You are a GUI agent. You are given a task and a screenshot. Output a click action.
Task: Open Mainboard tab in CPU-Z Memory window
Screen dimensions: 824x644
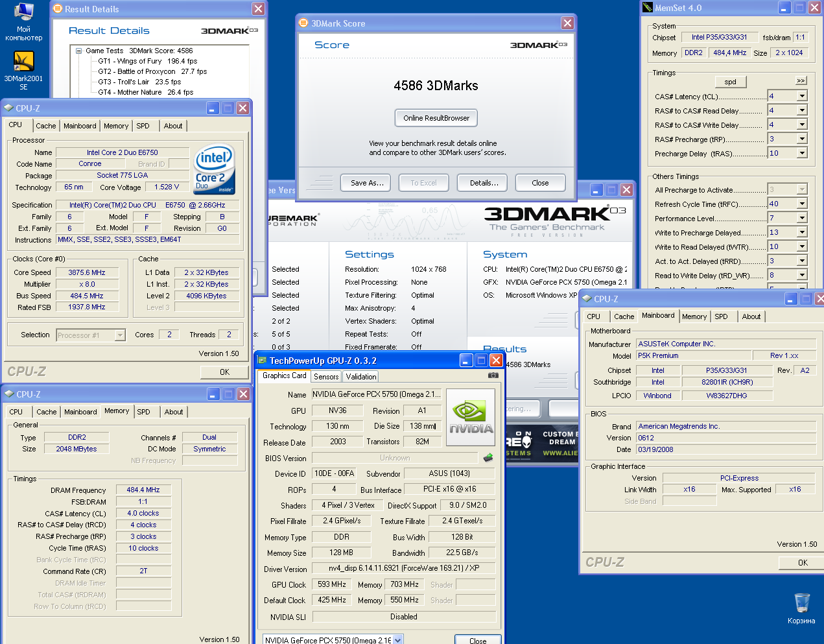(80, 412)
